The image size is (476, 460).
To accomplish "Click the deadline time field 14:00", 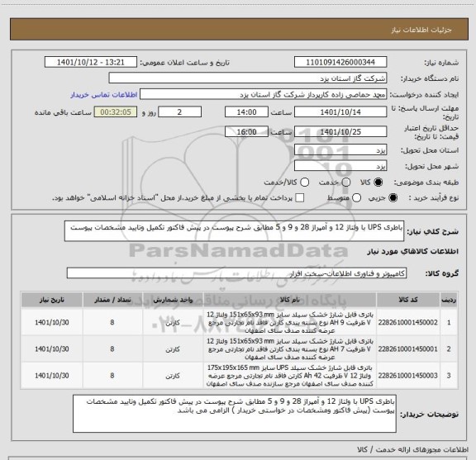I will [246, 112].
